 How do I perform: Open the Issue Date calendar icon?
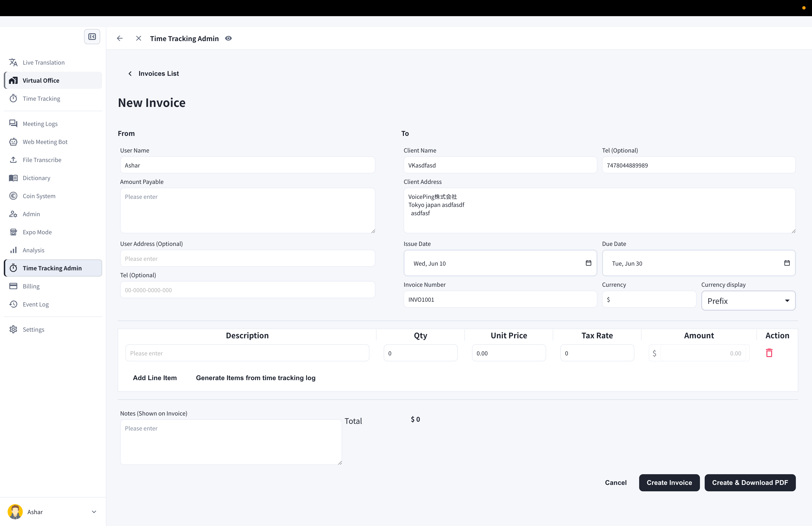(589, 263)
